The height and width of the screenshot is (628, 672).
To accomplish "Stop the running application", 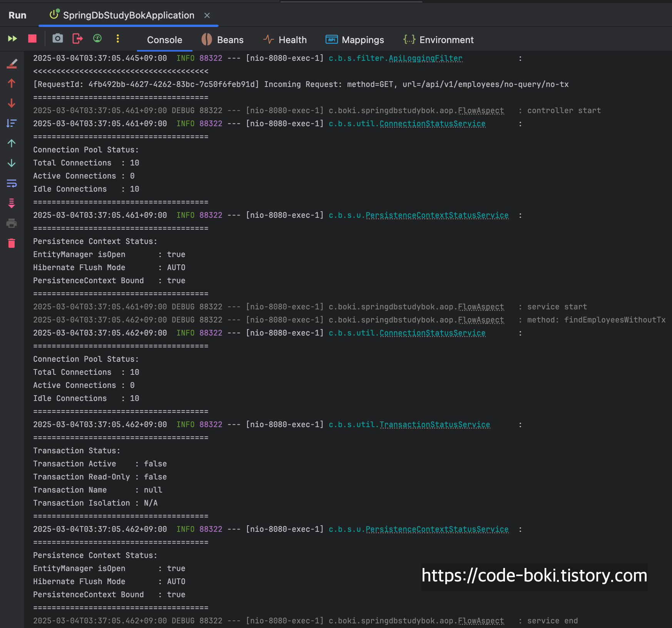I will 32,38.
